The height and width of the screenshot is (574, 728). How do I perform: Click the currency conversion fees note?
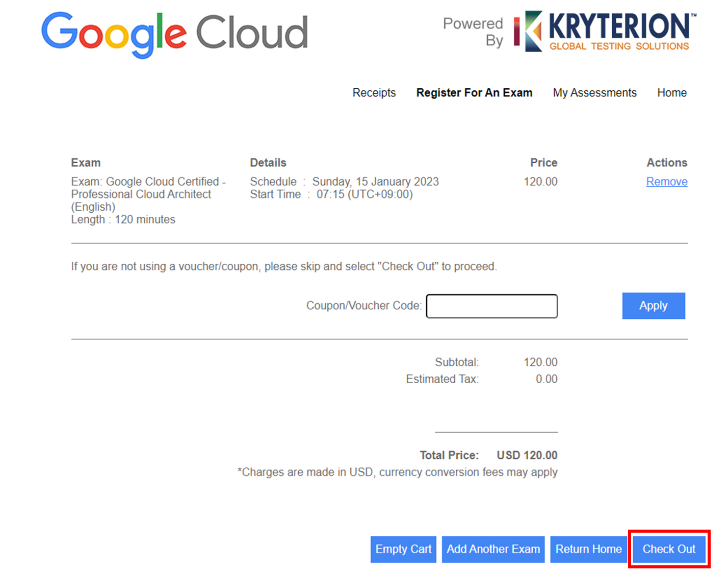[397, 472]
